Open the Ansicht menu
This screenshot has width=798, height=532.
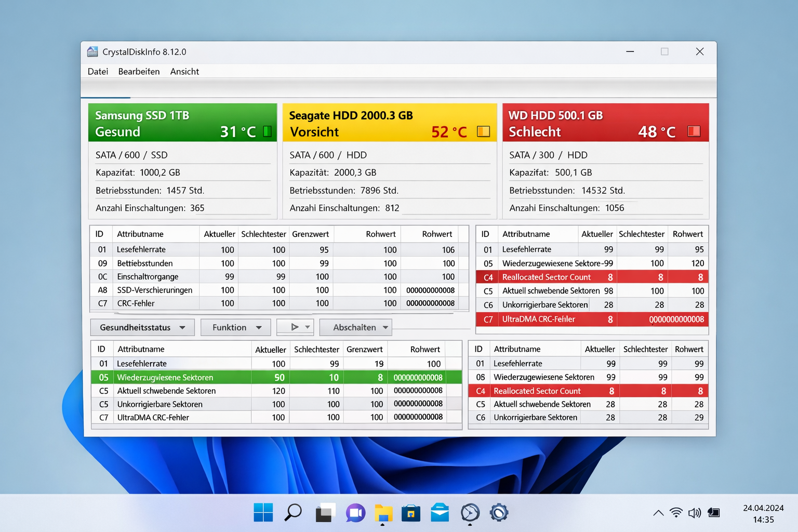[184, 71]
